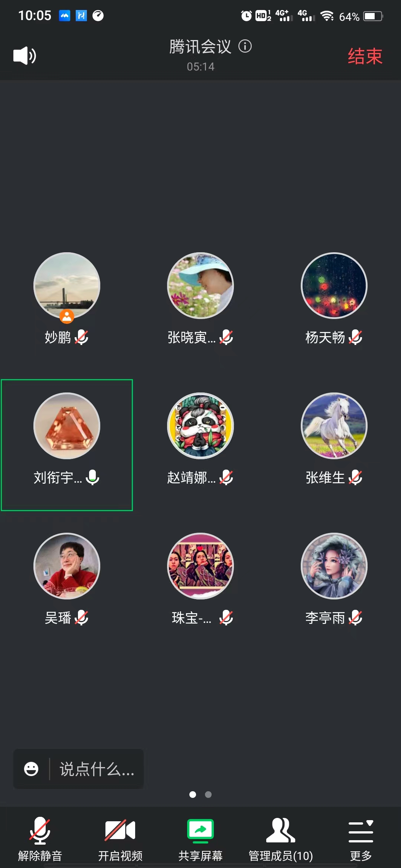This screenshot has width=401, height=868.
Task: Tap the speaker audio output icon
Action: 25,56
